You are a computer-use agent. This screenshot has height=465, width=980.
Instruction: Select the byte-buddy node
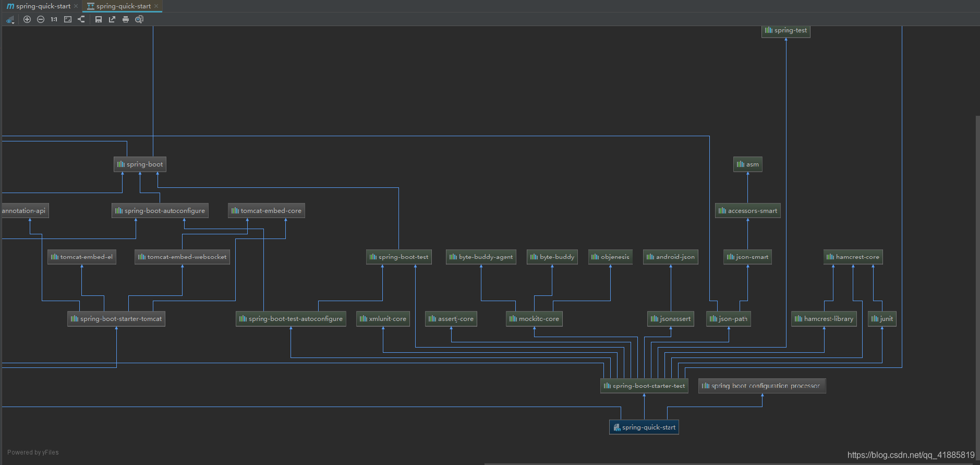point(552,257)
